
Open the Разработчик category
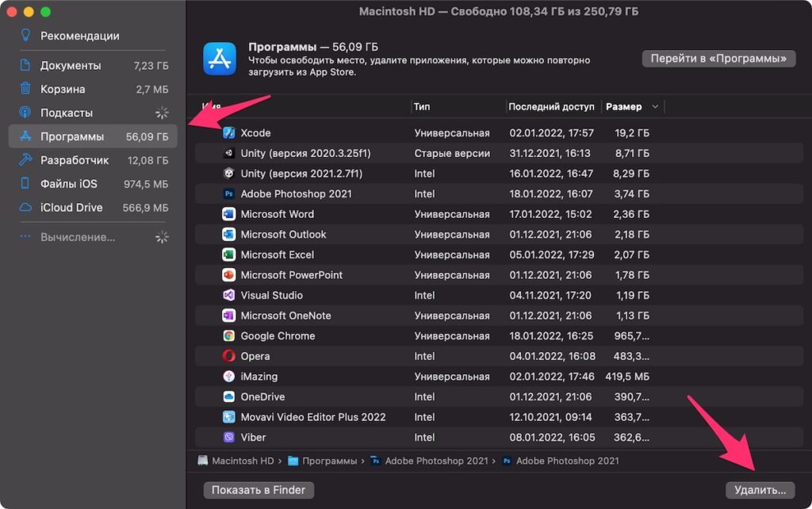click(x=93, y=160)
